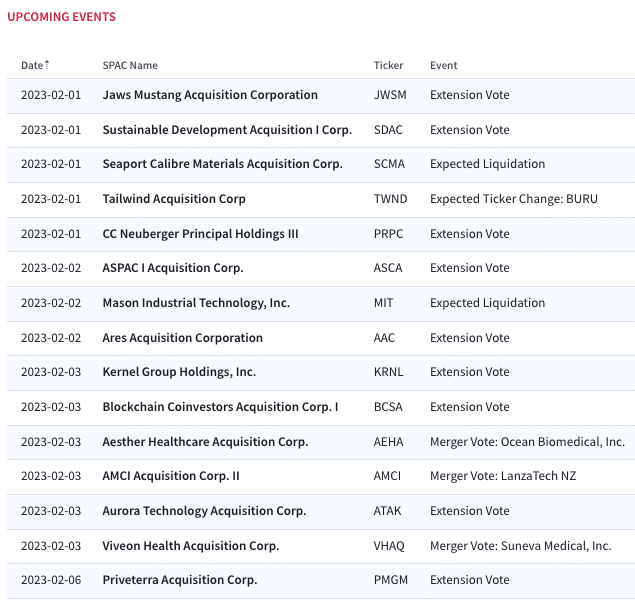The image size is (635, 603).
Task: Select ticker SCMA
Action: point(389,164)
